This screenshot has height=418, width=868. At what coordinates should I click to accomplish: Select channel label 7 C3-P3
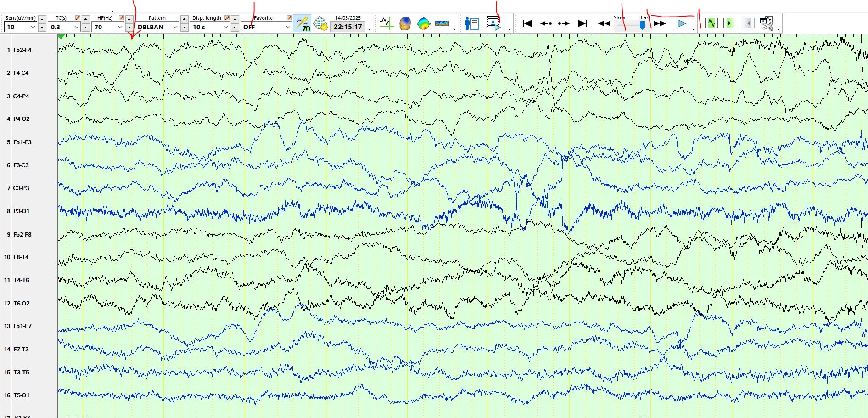(18, 188)
